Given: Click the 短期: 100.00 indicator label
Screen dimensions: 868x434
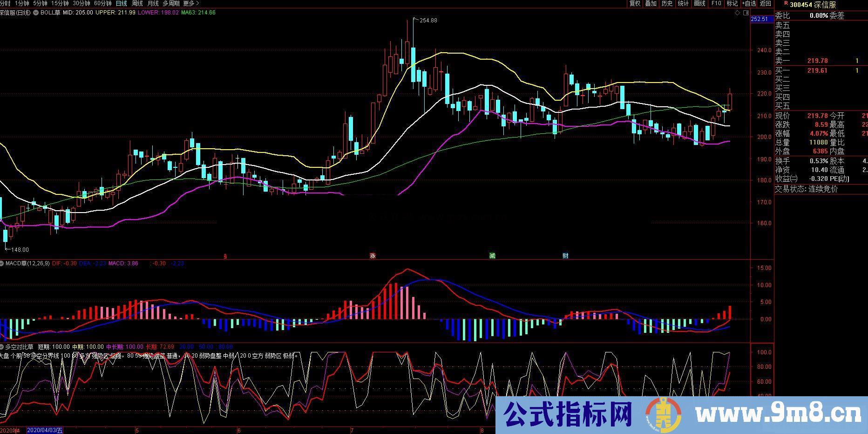Looking at the screenshot, I should click(x=54, y=347).
